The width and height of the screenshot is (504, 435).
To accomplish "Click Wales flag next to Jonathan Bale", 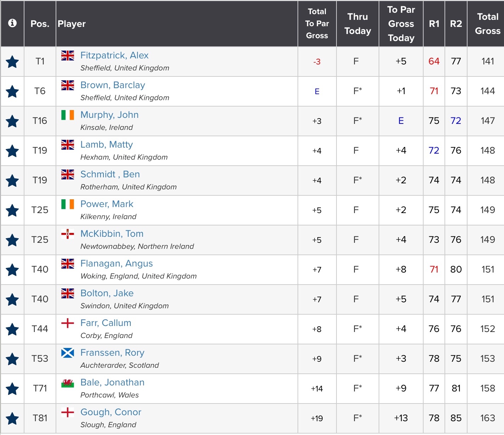I will [x=68, y=383].
